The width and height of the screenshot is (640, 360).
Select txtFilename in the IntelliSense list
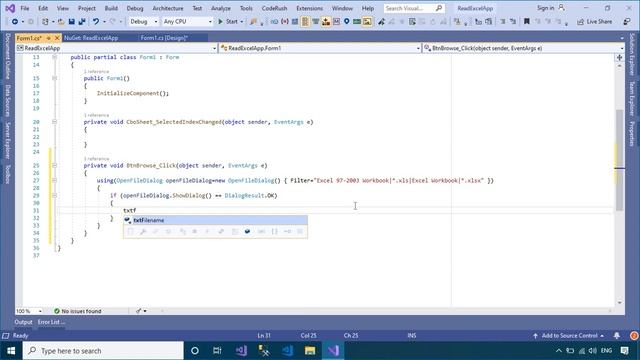pos(216,220)
